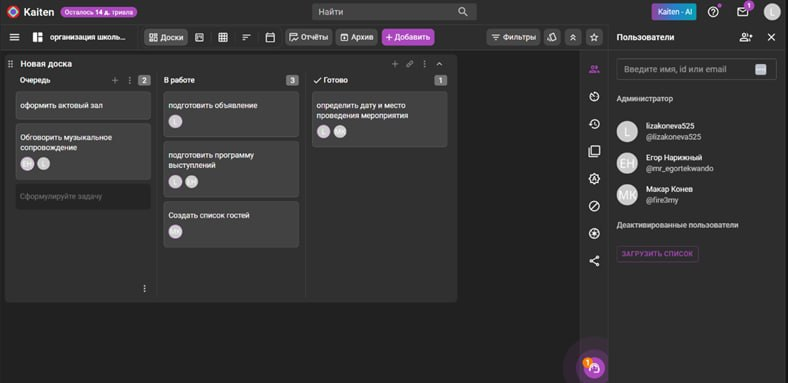The height and width of the screenshot is (383, 788).
Task: Click the search magnifier icon
Action: pyautogui.click(x=463, y=12)
